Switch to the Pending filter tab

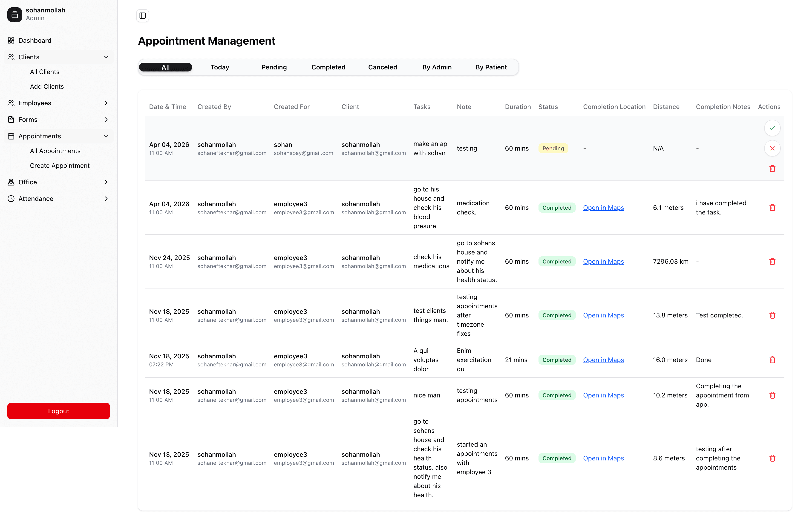274,67
